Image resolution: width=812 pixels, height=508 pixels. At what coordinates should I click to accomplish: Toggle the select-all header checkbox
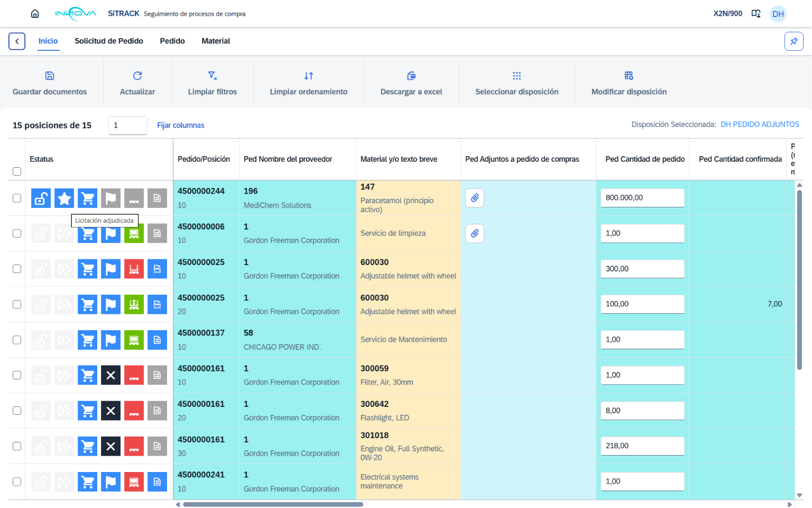(x=17, y=171)
